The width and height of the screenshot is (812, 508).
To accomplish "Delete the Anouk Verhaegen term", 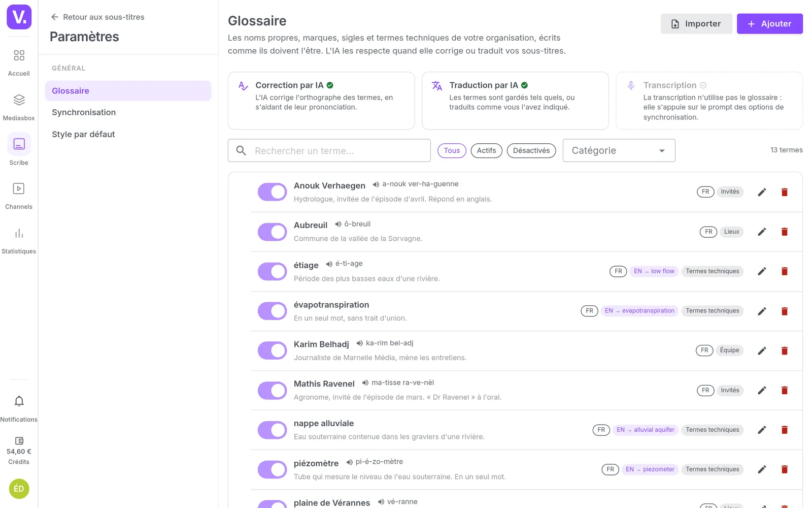I will click(x=784, y=192).
